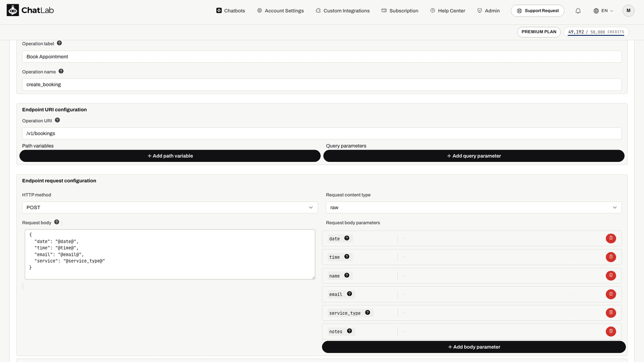644x362 pixels.
Task: Show help for notes parameter
Action: [349, 331]
